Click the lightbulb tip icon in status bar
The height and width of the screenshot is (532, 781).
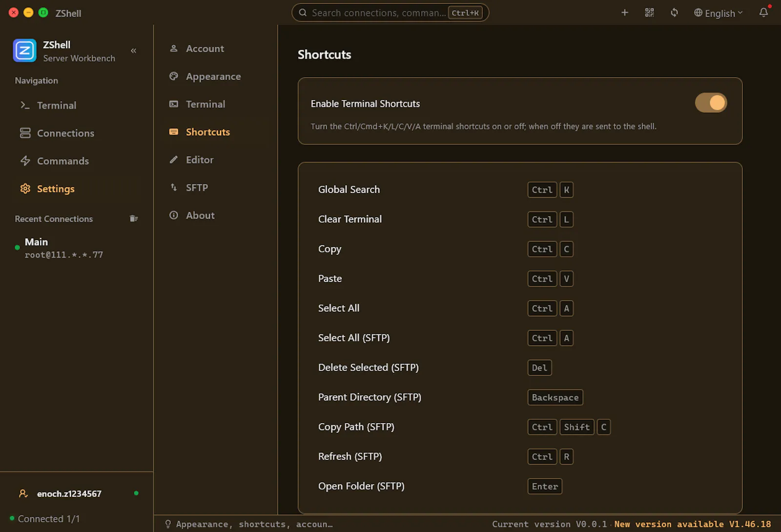click(x=168, y=524)
